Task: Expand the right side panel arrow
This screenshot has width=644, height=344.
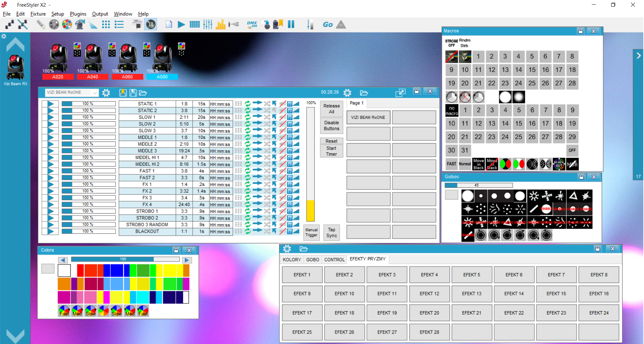Action: 639,56
